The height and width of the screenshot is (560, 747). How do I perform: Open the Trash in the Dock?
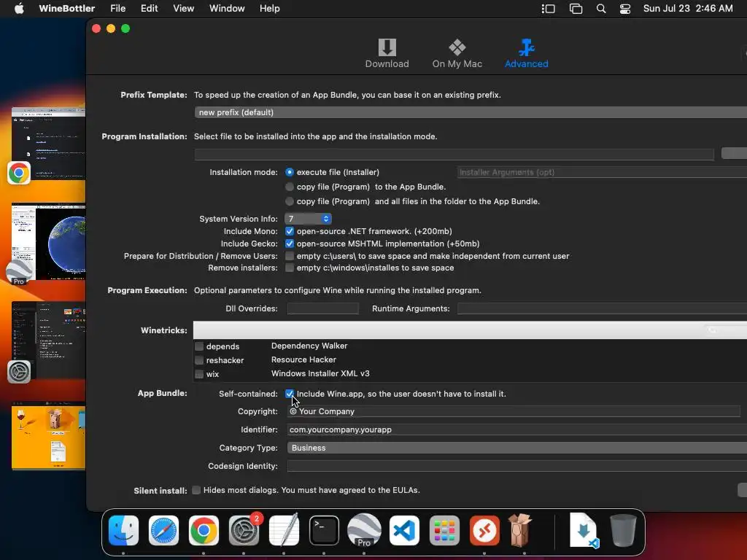coord(623,530)
